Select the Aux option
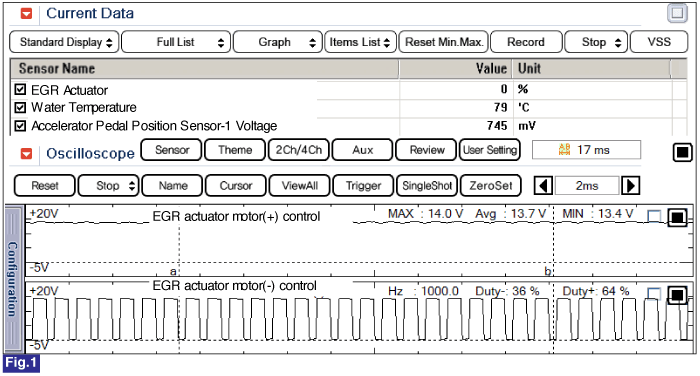The width and height of the screenshot is (700, 376). (362, 150)
